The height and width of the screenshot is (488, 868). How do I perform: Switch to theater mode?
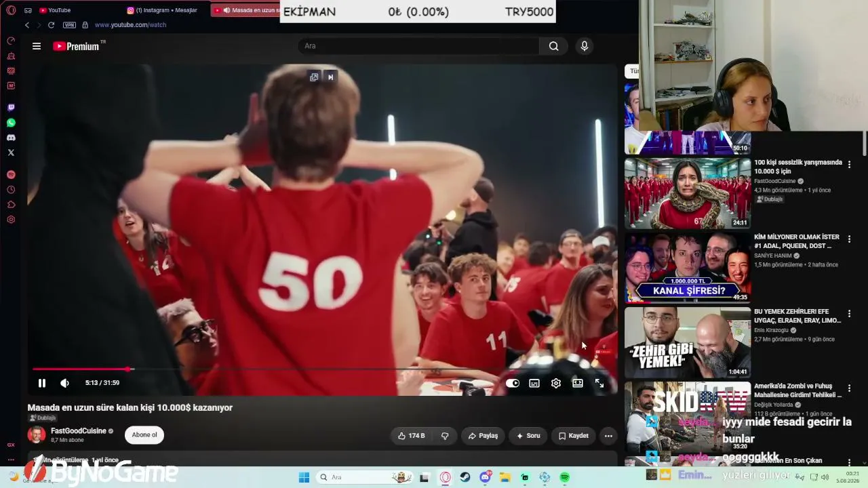pos(578,383)
